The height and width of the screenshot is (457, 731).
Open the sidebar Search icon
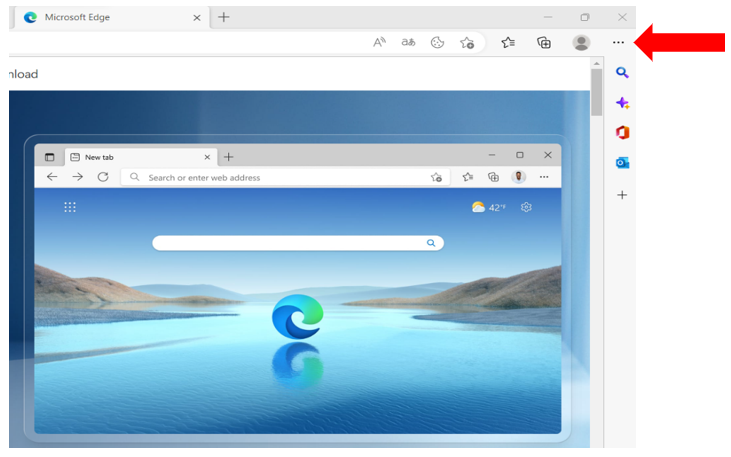(622, 72)
